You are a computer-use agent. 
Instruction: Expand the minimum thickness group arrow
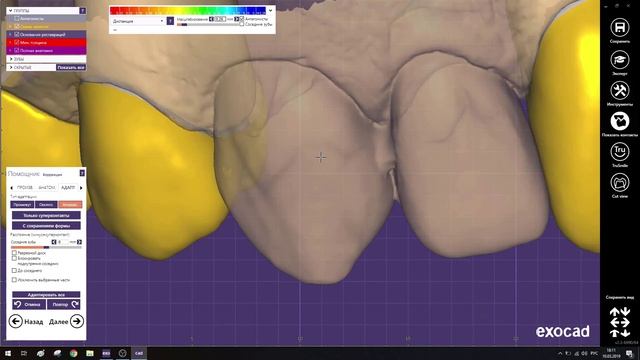(x=10, y=42)
